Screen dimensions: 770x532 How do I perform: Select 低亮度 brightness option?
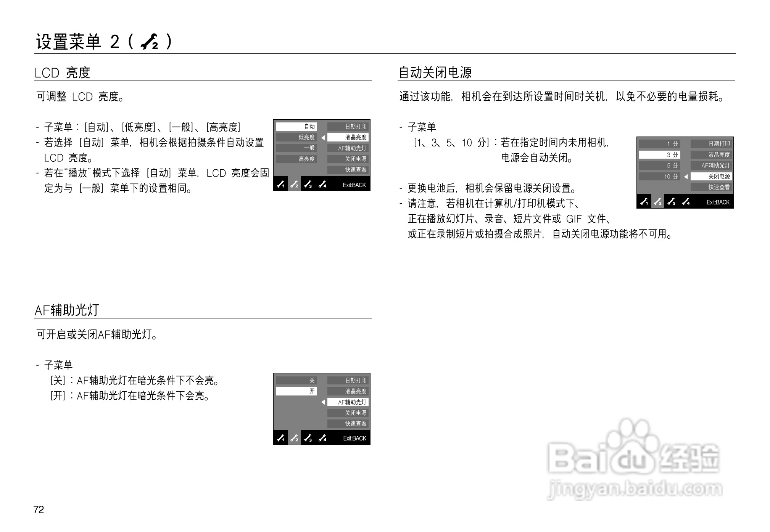pyautogui.click(x=305, y=137)
